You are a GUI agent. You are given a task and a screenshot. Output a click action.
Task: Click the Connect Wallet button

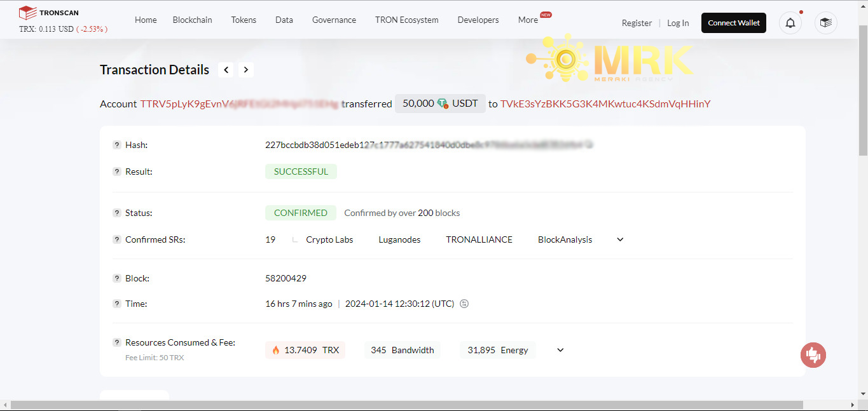pyautogui.click(x=734, y=23)
